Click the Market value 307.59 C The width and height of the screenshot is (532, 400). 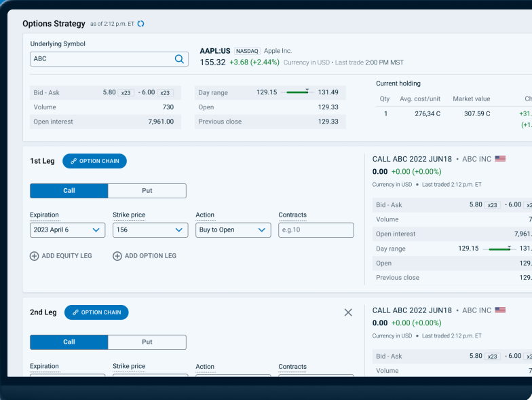(x=477, y=114)
